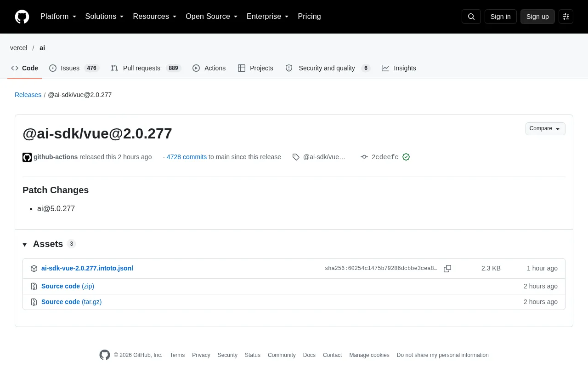Open the footer Privacy link

(201, 355)
